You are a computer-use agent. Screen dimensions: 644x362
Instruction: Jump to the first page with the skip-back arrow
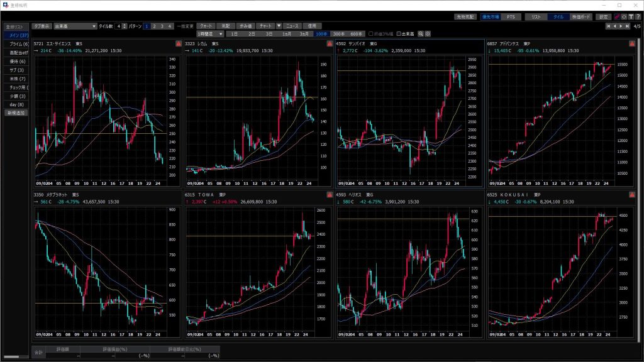tap(608, 26)
